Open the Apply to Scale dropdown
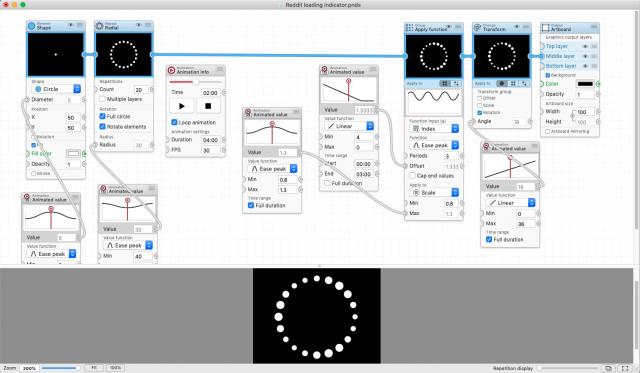Viewport: 640px width, 373px height. [434, 192]
